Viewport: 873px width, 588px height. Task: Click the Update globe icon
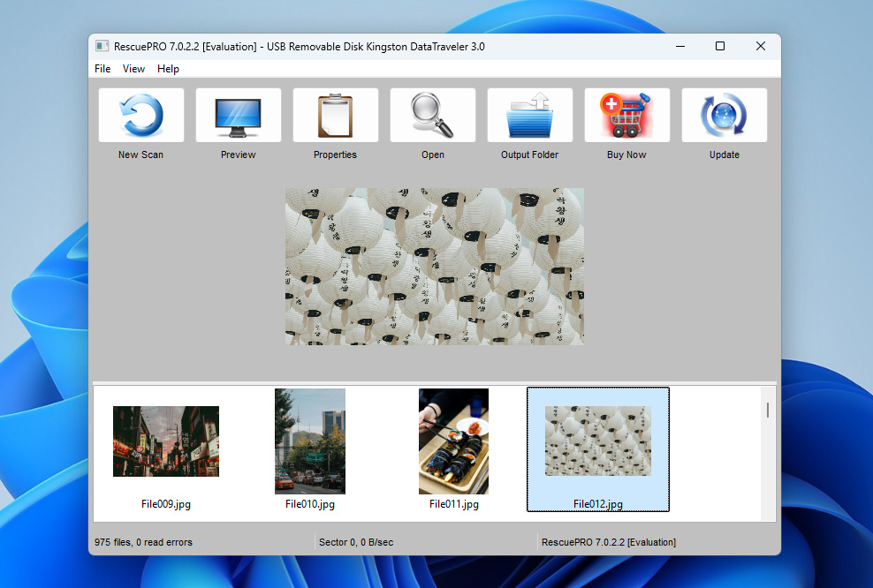click(x=725, y=116)
